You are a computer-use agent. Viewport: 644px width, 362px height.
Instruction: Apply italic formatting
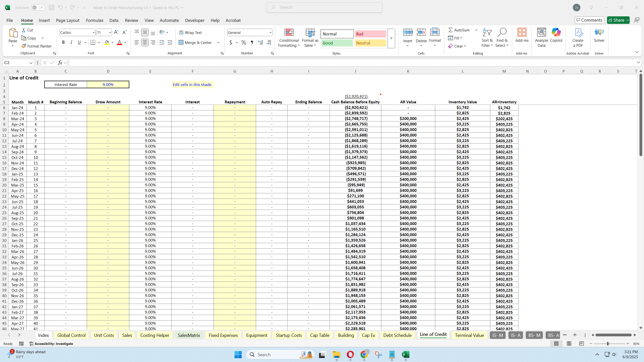coord(71,42)
